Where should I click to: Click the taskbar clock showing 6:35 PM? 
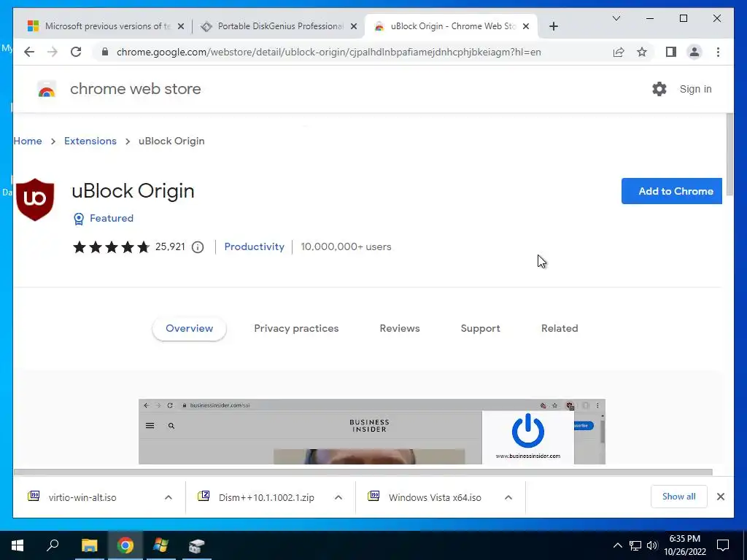coord(684,545)
